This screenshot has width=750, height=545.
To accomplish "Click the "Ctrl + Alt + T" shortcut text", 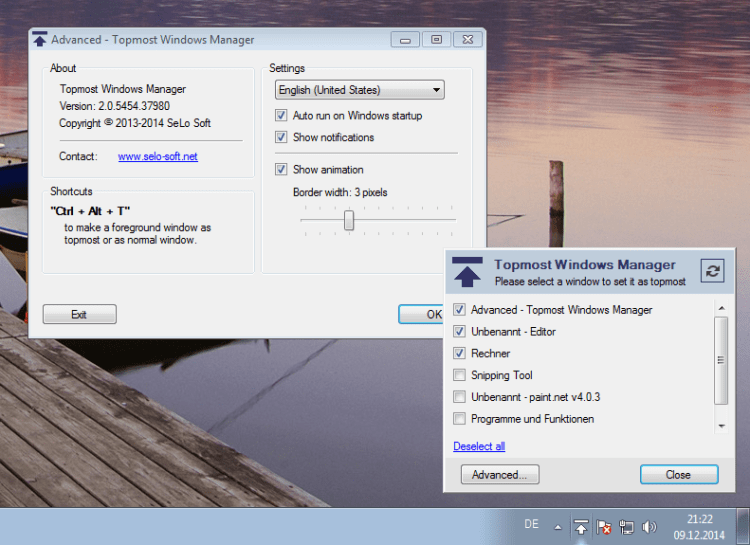I will [x=90, y=211].
